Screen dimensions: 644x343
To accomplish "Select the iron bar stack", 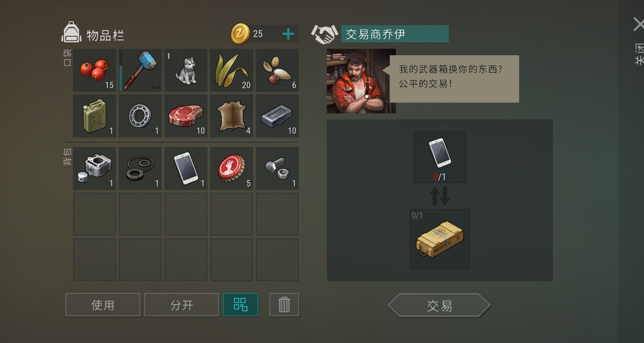I will point(277,116).
